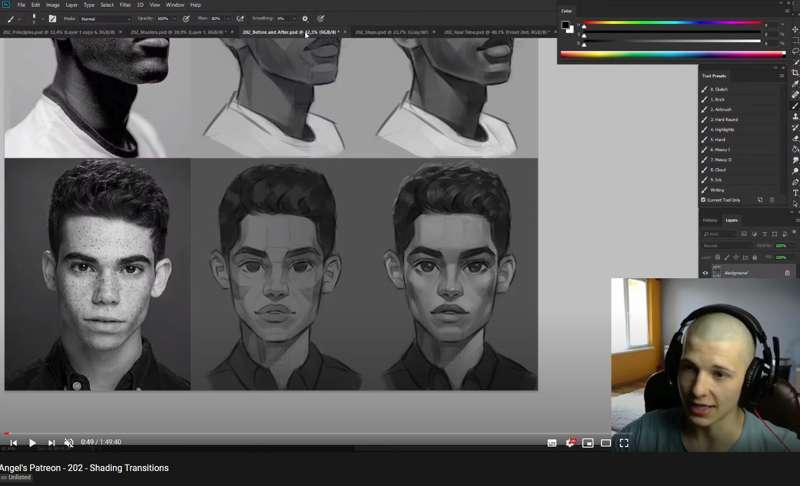Enter fullscreen mode in the video player
The height and width of the screenshot is (486, 800).
coord(624,443)
